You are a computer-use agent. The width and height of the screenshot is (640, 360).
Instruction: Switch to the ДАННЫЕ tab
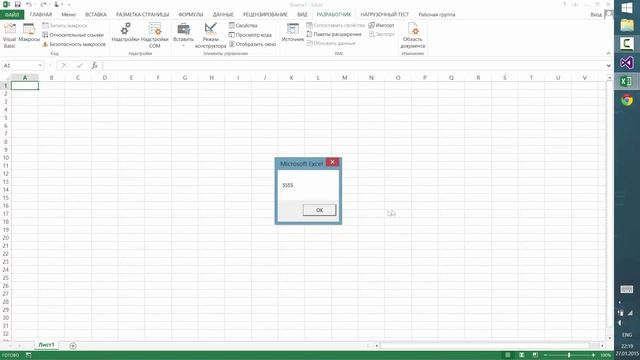[x=223, y=14]
